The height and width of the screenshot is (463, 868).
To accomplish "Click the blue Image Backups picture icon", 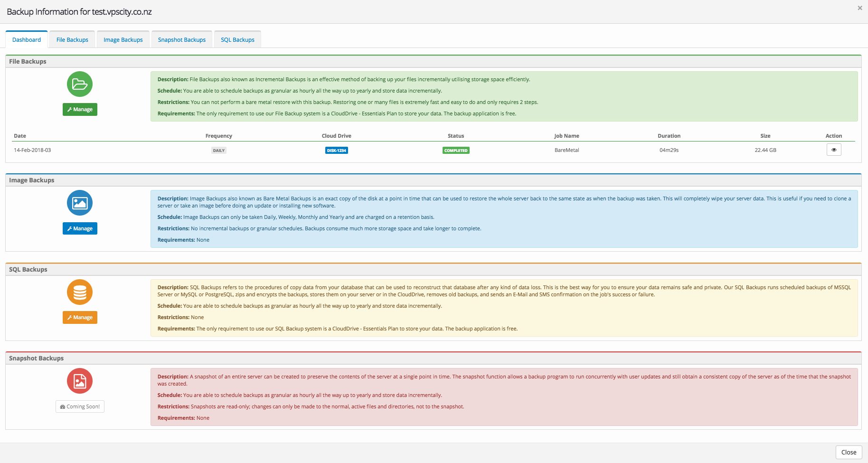I will coord(80,203).
